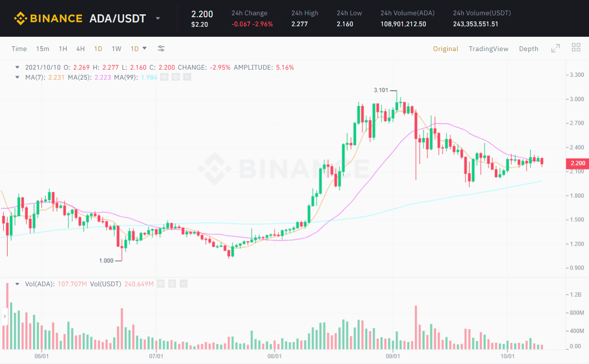Select the 15m interval
The height and width of the screenshot is (364, 589).
tap(42, 49)
